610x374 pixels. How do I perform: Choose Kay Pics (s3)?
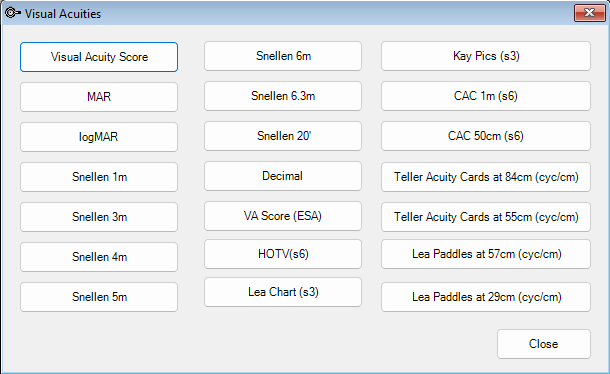coord(486,56)
